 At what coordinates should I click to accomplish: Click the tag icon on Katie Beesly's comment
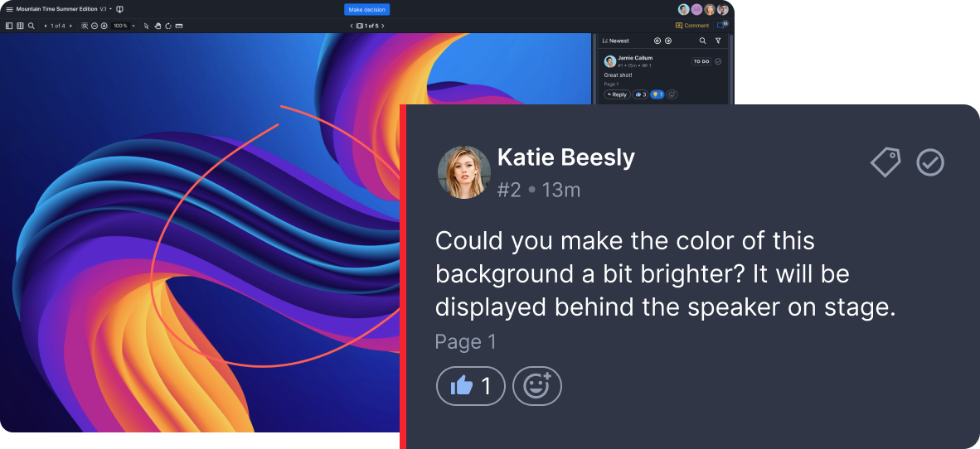click(x=885, y=162)
